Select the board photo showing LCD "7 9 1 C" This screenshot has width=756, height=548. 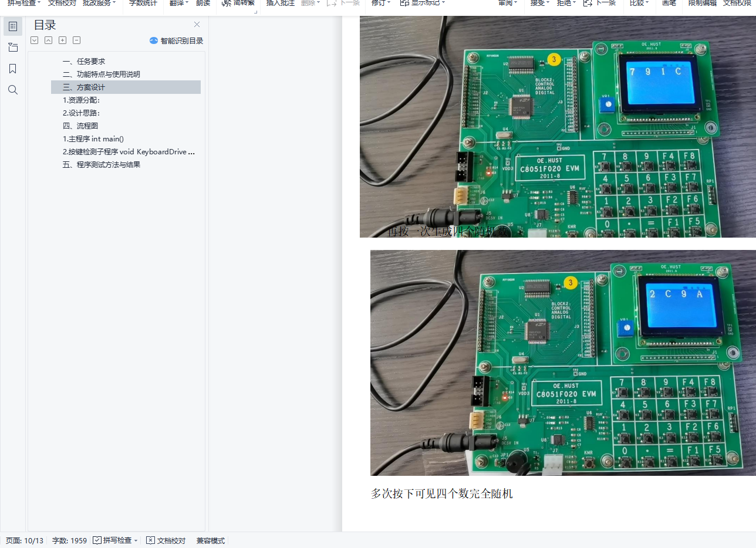pyautogui.click(x=558, y=127)
